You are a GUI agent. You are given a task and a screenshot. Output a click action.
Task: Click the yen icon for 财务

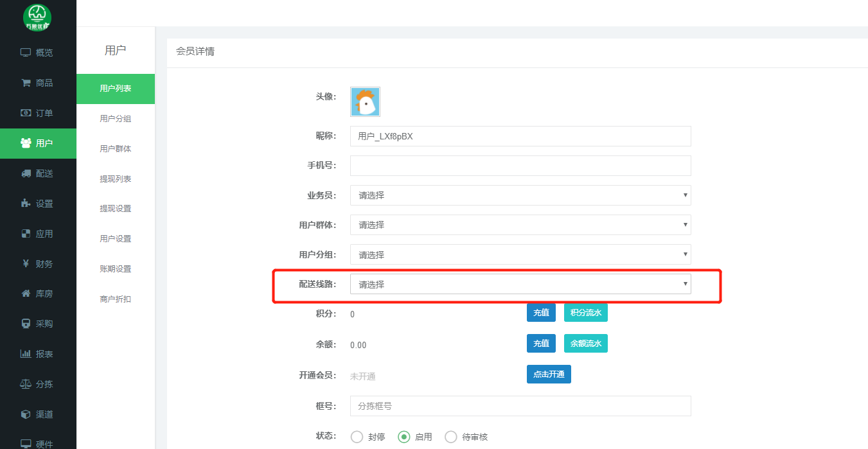pos(26,263)
